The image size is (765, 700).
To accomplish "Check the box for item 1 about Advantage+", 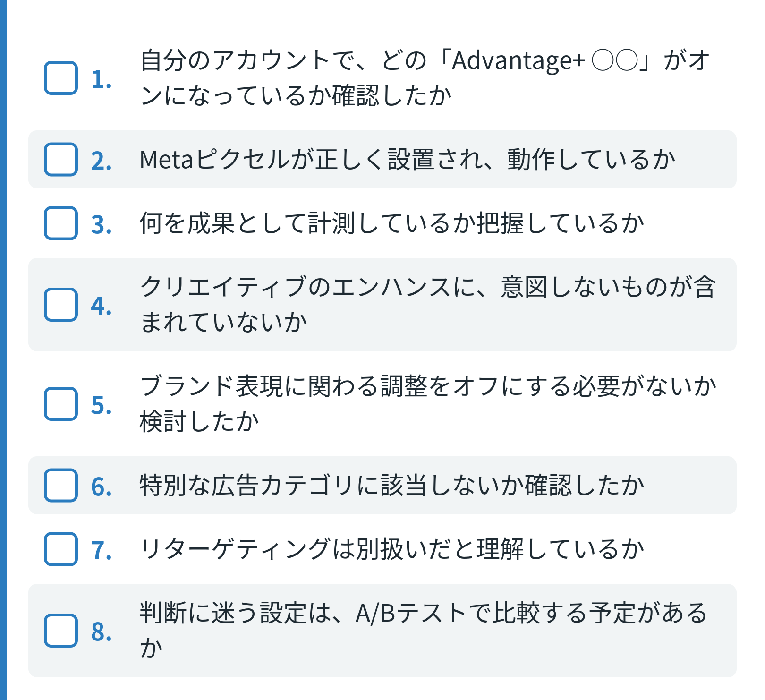I will tap(61, 78).
